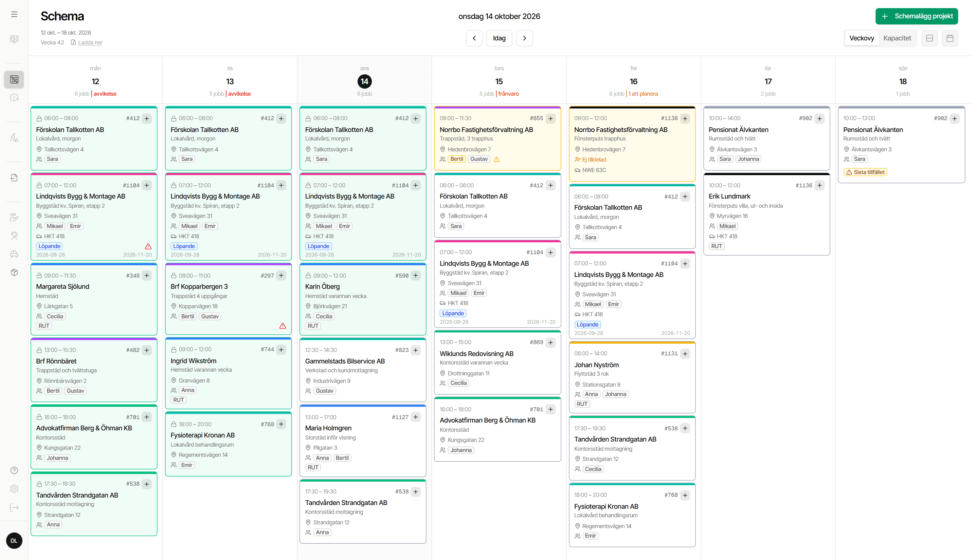This screenshot has height=560, width=978.
Task: Open the DL user avatar
Action: [x=14, y=541]
